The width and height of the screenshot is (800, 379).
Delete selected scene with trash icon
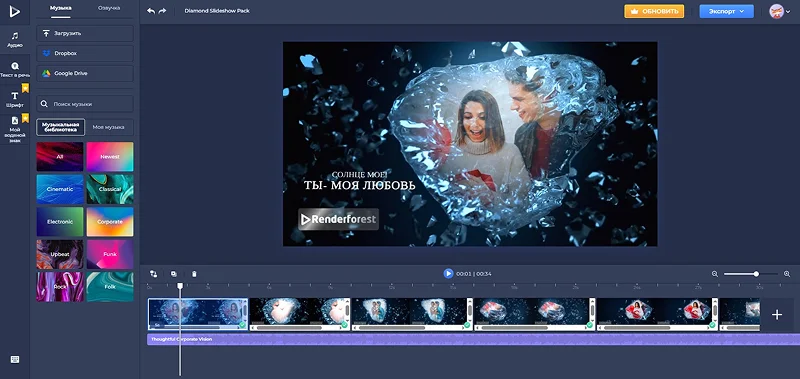point(194,274)
